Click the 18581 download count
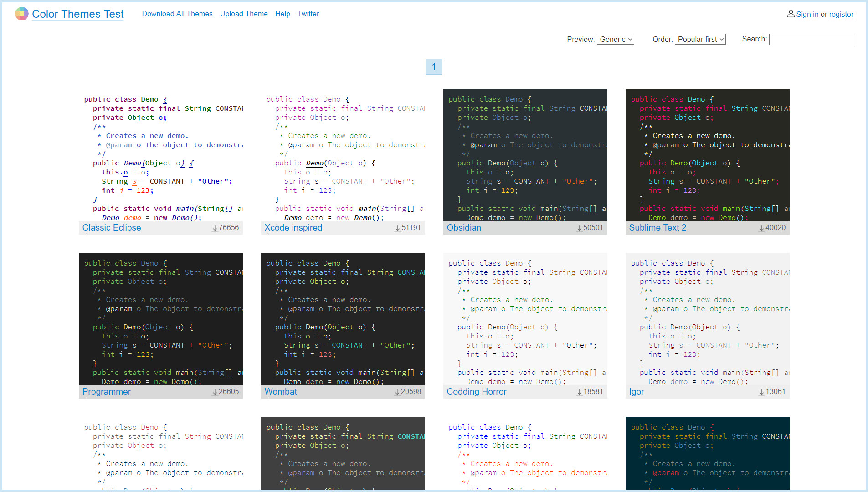The width and height of the screenshot is (868, 492). [x=593, y=392]
